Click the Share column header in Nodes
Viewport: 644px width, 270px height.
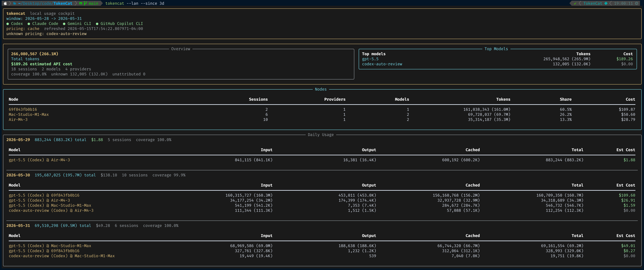point(565,99)
